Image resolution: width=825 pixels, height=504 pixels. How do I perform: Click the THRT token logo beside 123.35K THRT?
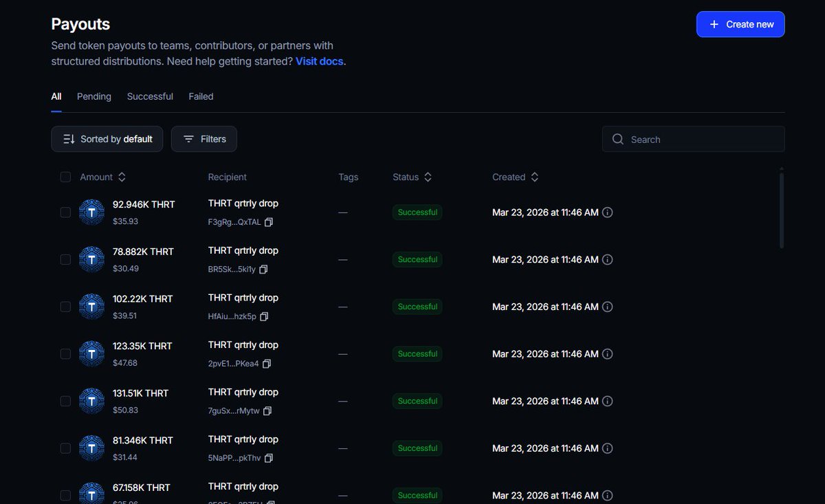click(x=91, y=354)
